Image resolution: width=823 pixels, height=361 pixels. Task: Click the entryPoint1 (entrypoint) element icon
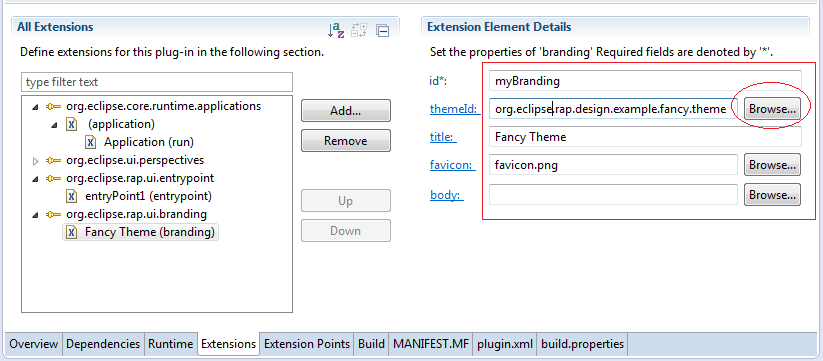pyautogui.click(x=71, y=196)
